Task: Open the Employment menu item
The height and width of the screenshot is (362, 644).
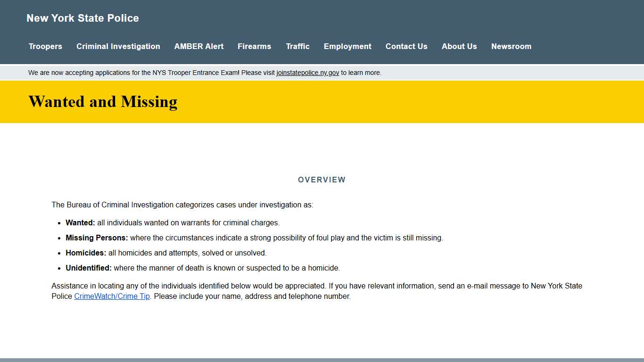Action: click(347, 46)
